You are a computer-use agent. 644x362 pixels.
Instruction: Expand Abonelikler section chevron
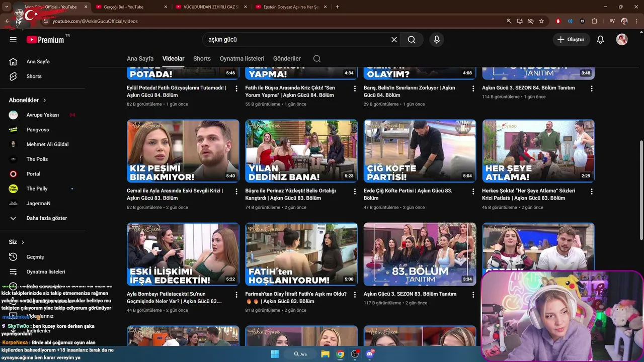[x=44, y=100]
